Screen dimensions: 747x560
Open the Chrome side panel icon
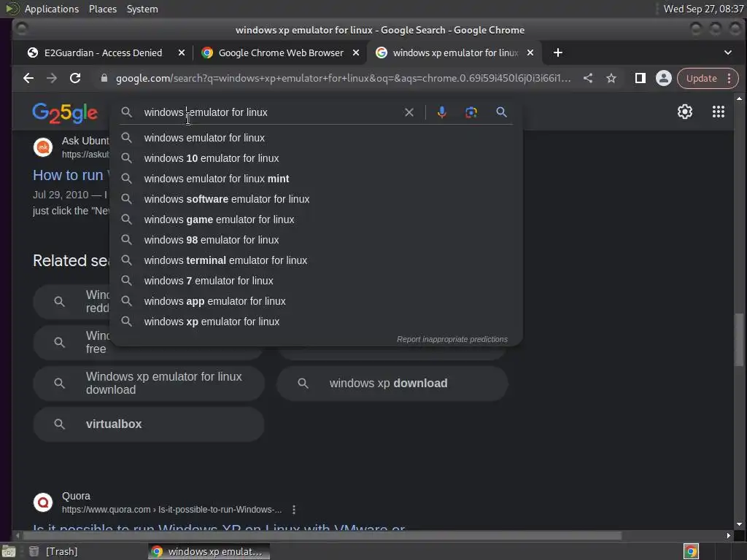pyautogui.click(x=640, y=78)
